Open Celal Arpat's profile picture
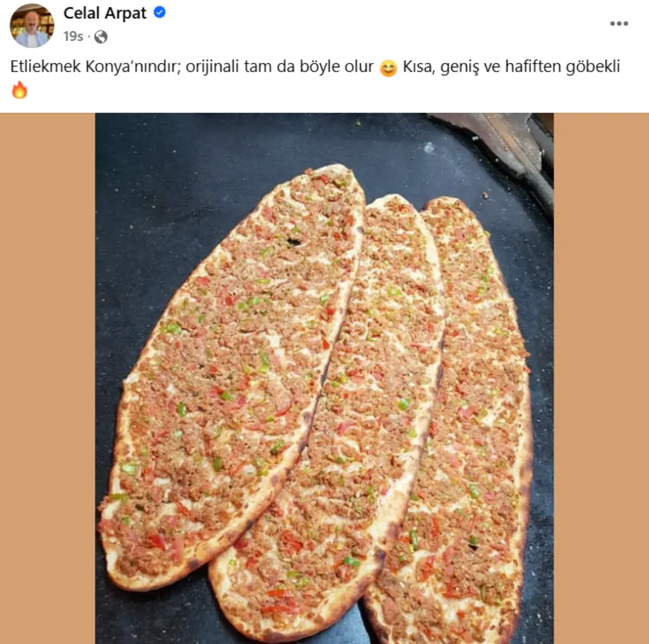This screenshot has width=649, height=644. [32, 26]
